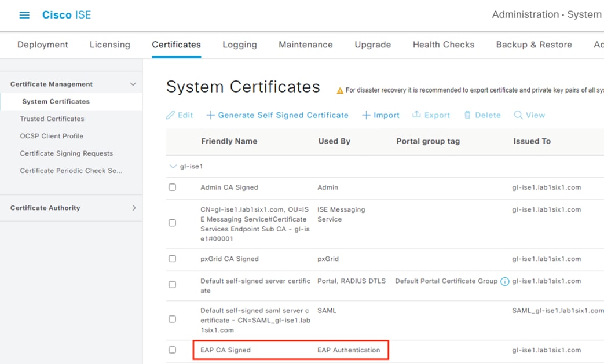The image size is (604, 364).
Task: Check the Admin CA Signed certificate checkbox
Action: tap(172, 187)
